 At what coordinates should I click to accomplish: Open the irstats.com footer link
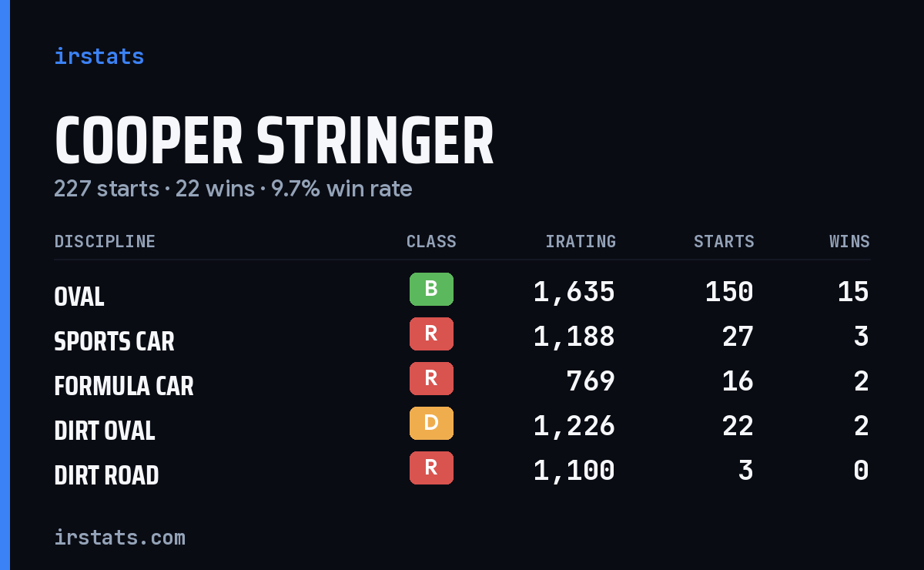(x=119, y=537)
